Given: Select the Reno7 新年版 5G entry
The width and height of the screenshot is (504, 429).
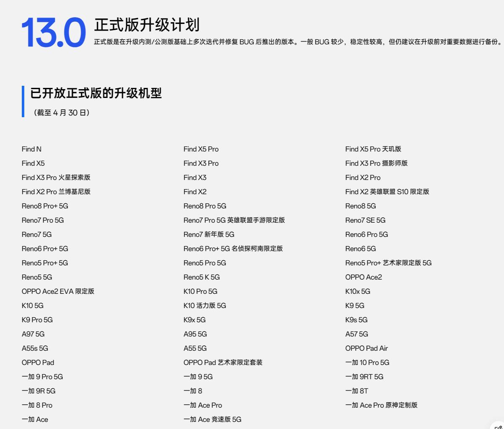Looking at the screenshot, I should pyautogui.click(x=214, y=234).
